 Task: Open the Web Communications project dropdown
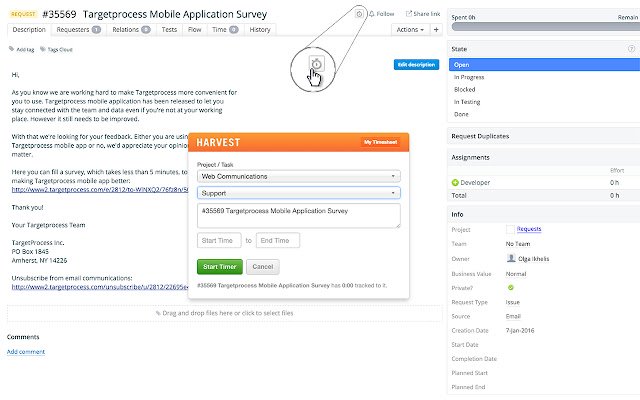click(x=300, y=176)
